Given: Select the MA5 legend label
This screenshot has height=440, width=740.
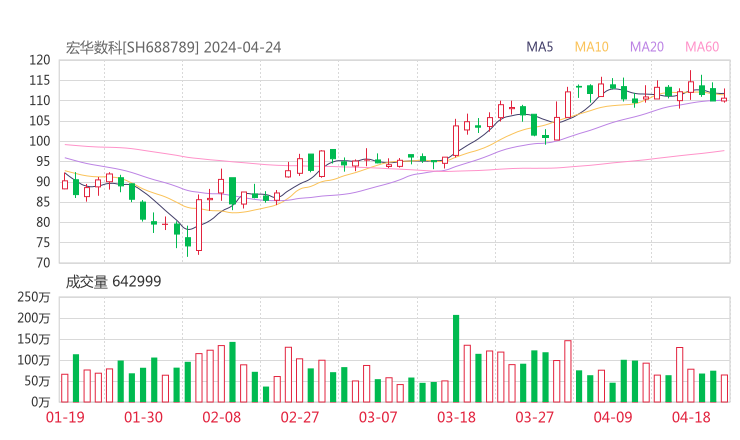Looking at the screenshot, I should pos(539,47).
